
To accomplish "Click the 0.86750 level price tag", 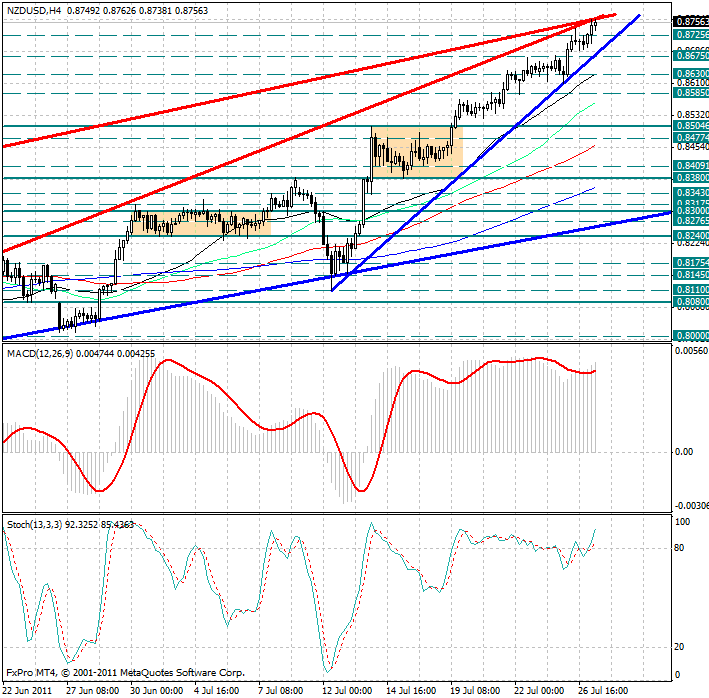I will coord(691,56).
